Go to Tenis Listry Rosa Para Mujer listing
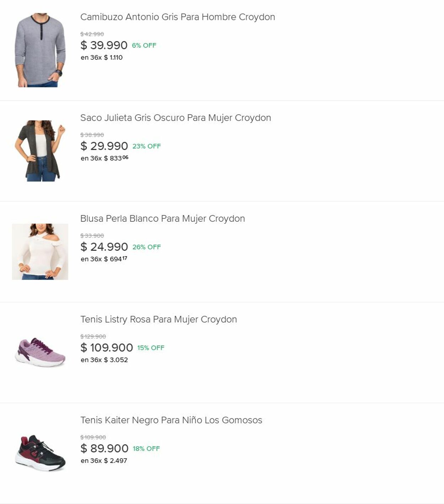This screenshot has height=504, width=444. pos(158,320)
